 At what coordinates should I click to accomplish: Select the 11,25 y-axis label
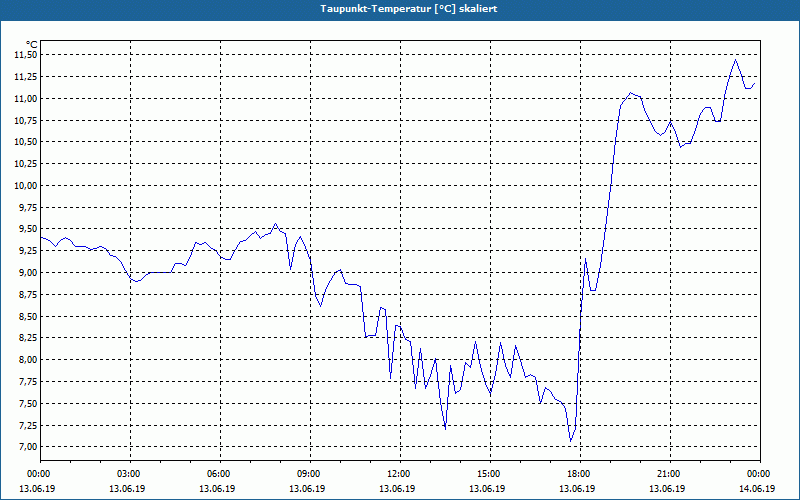point(25,77)
